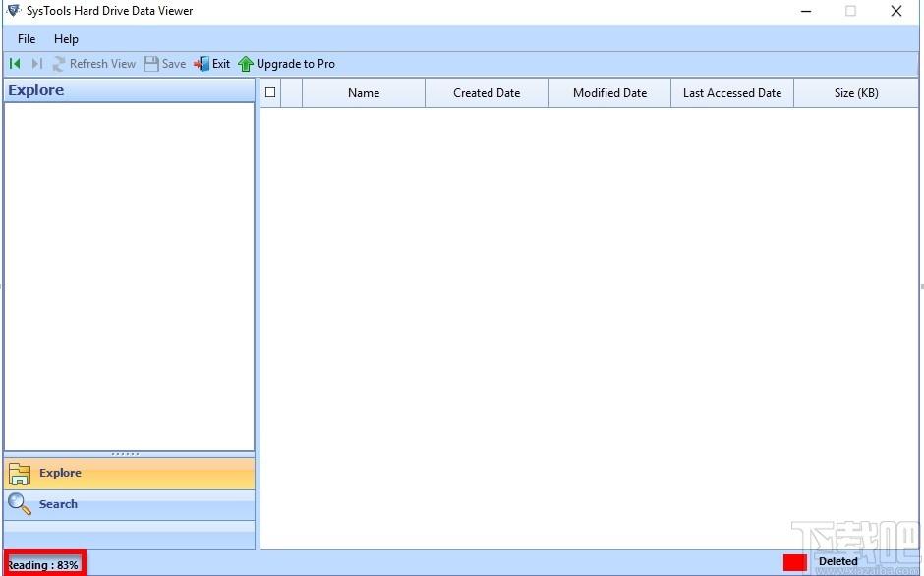Click the Reading progress status indicator
Viewport: 924px width, 576px height.
[43, 564]
